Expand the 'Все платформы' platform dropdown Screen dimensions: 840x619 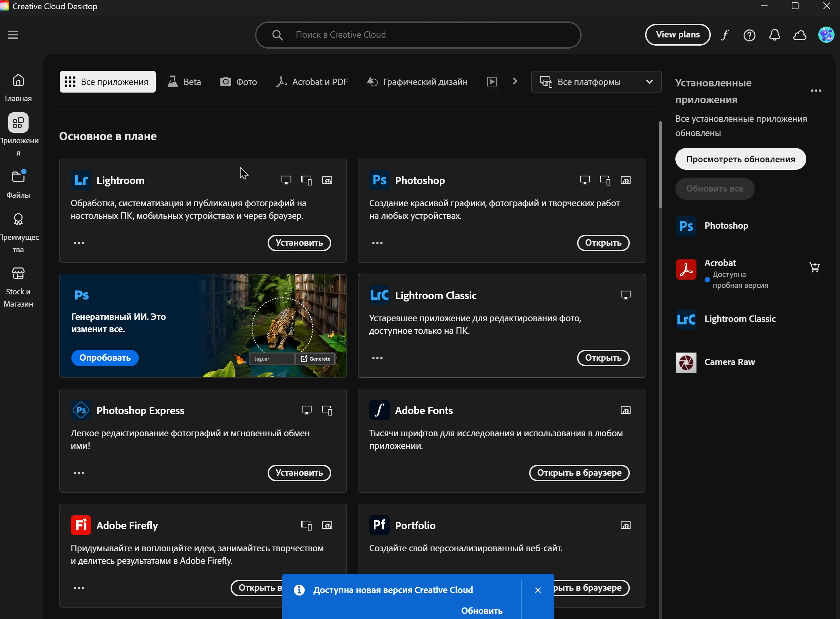pos(596,82)
